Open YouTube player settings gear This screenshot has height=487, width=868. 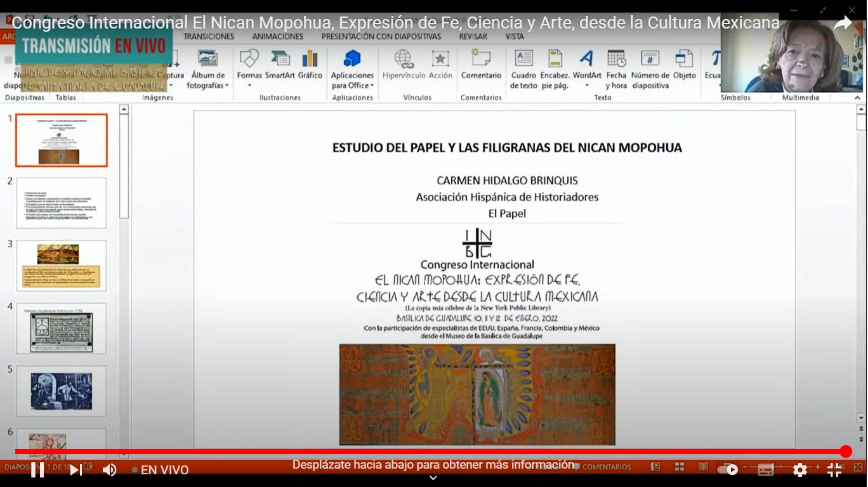coord(800,470)
